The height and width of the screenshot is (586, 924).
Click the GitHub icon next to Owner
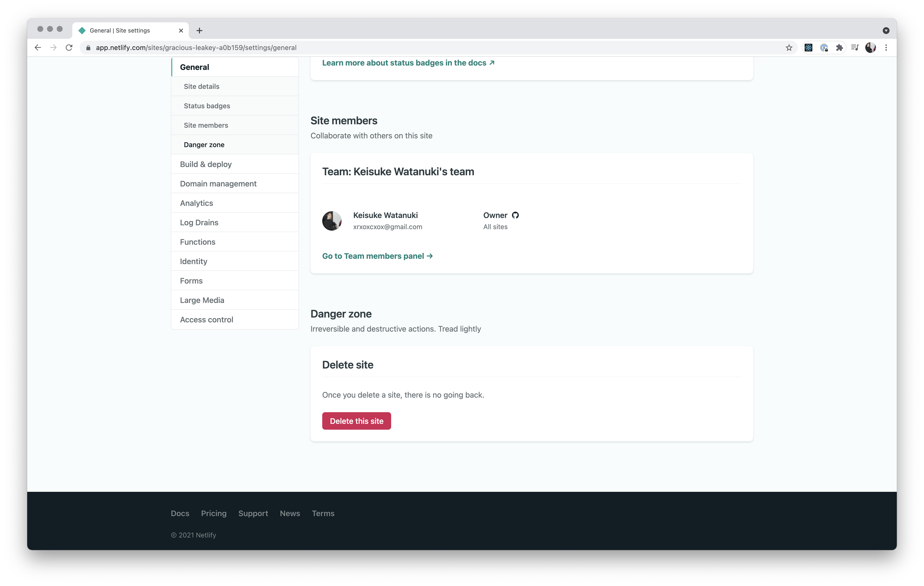click(x=515, y=215)
